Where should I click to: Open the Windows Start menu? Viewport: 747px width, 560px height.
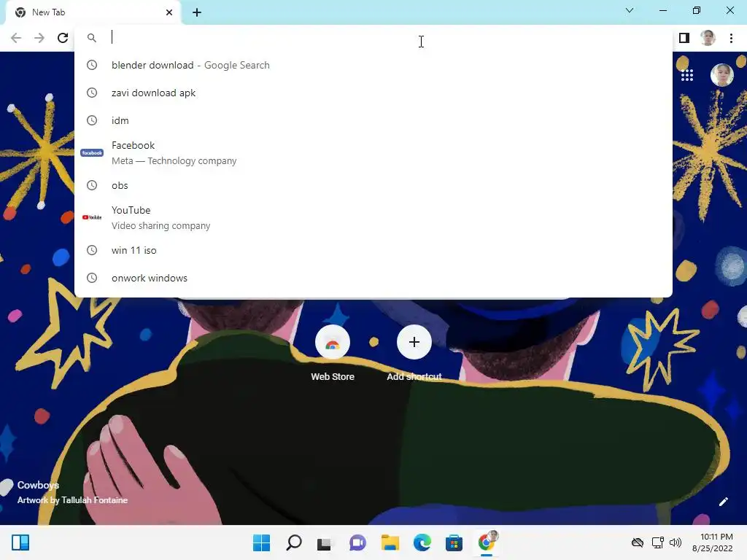pyautogui.click(x=261, y=542)
